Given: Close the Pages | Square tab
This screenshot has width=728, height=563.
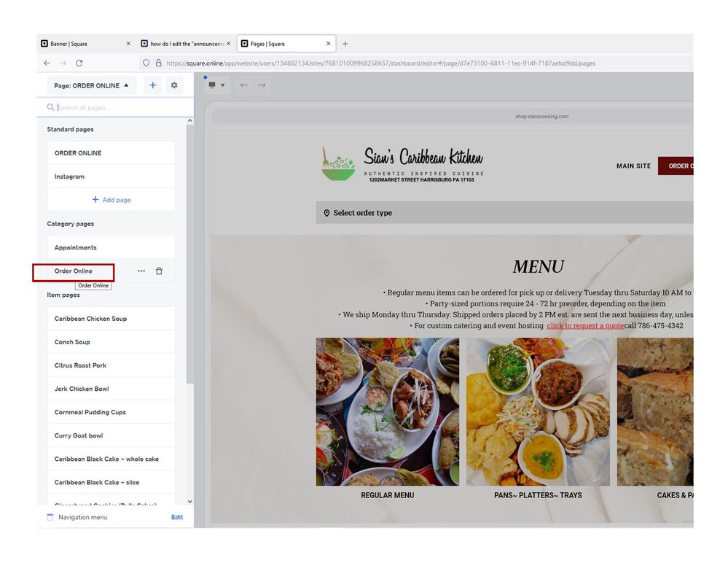Looking at the screenshot, I should point(329,44).
